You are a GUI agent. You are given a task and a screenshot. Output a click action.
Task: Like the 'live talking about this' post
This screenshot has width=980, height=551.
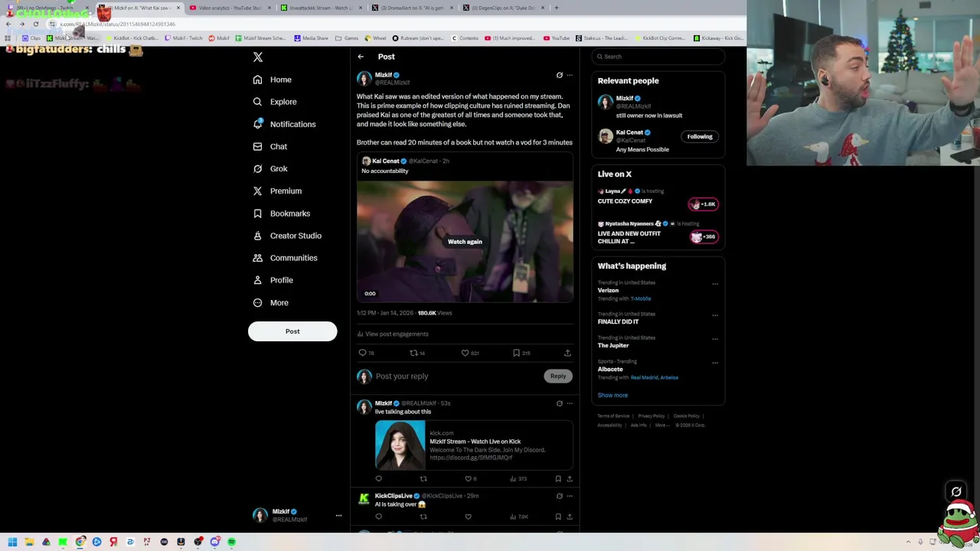pos(470,479)
